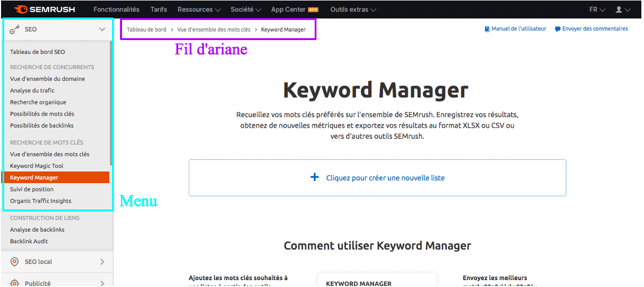Click the BETA badge next to App Center
Viewport: 644px width, 287px height.
tap(313, 9)
